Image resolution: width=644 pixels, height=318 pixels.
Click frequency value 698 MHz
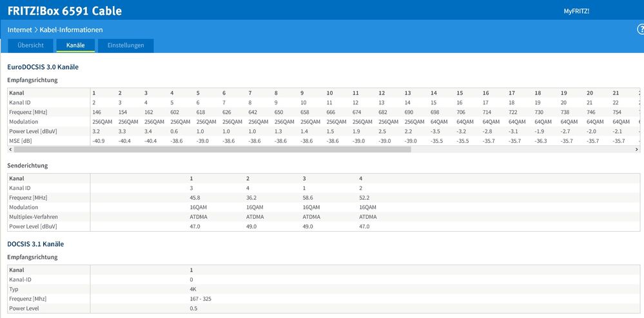pyautogui.click(x=435, y=112)
